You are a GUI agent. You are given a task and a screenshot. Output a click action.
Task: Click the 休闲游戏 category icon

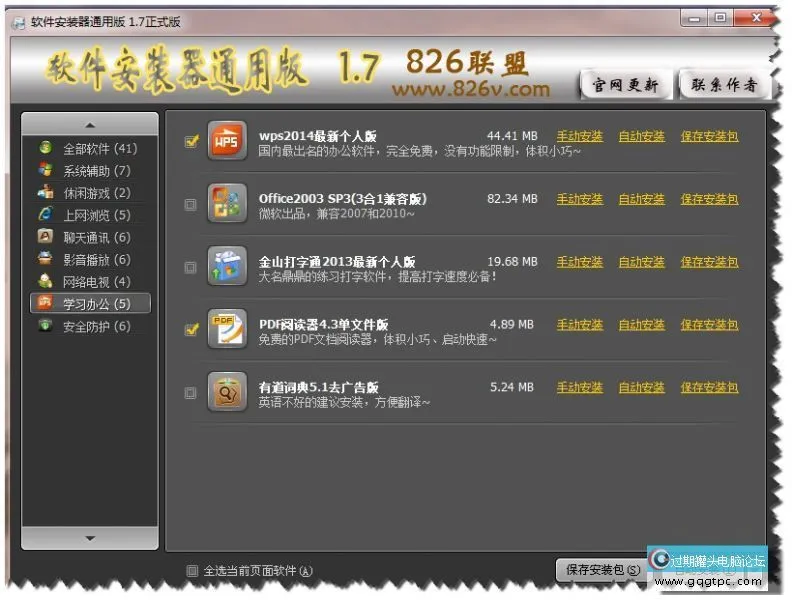pyautogui.click(x=45, y=192)
